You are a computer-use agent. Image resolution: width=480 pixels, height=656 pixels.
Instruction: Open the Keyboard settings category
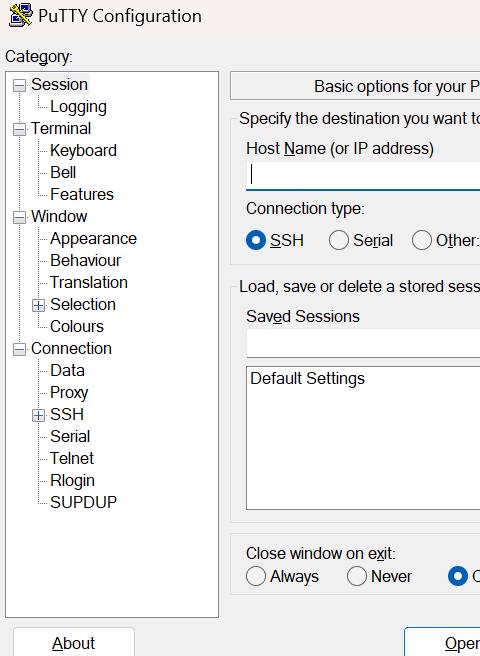83,151
